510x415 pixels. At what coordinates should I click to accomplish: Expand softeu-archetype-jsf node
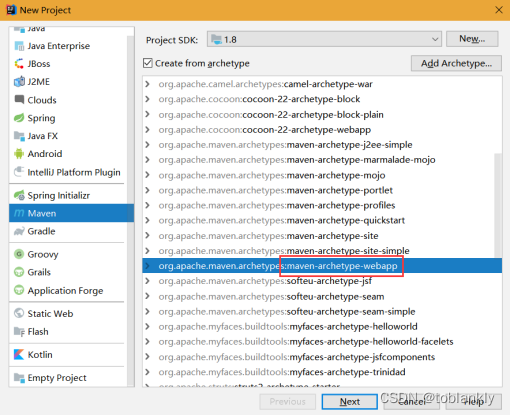tap(147, 281)
